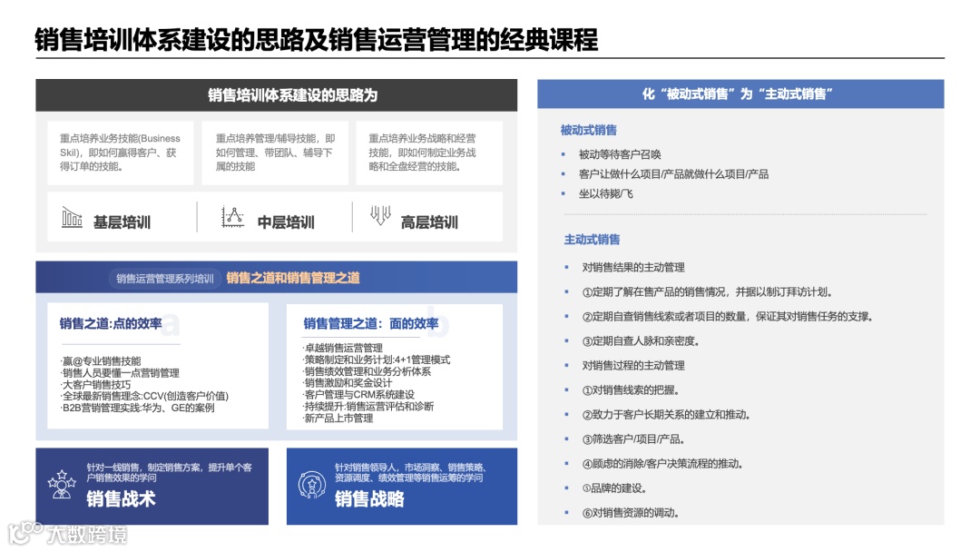Click the bullet ③定期自查人脉和亲密度
Screen dimensions: 980x552
641,341
